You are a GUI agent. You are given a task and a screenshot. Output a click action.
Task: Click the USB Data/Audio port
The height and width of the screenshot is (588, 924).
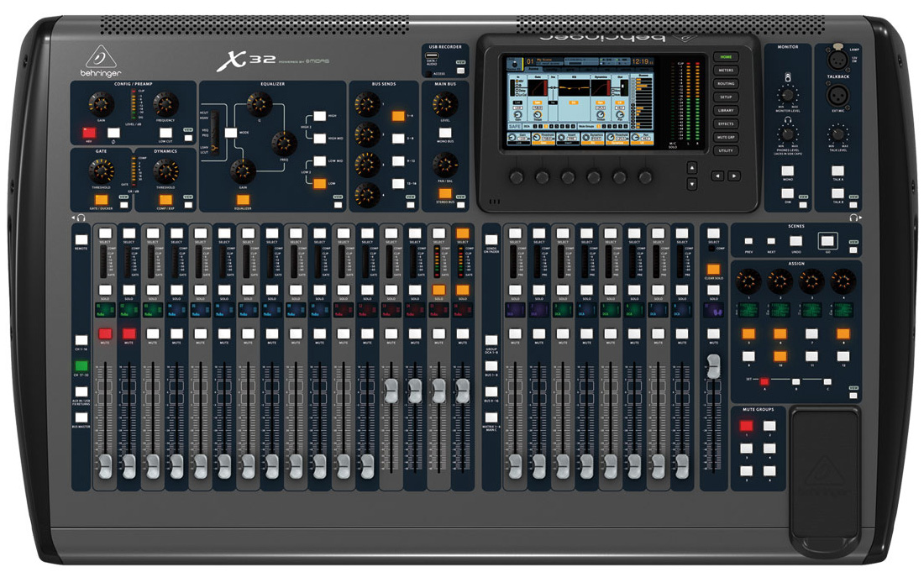click(432, 55)
